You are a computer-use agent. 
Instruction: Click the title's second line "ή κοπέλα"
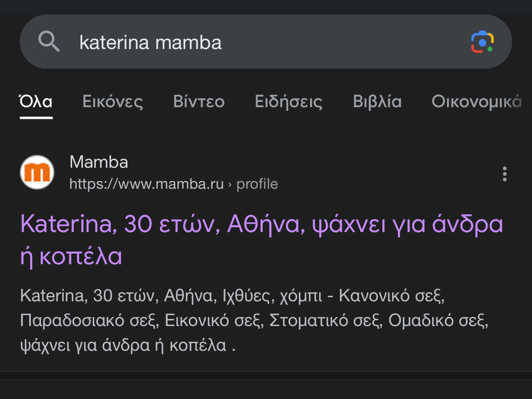click(x=71, y=256)
